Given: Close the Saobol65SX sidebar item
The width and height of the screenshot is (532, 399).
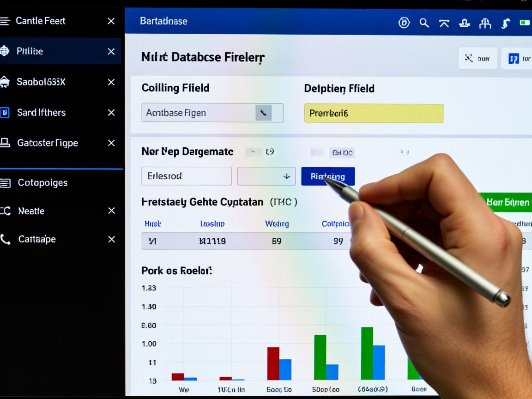Looking at the screenshot, I should point(111,82).
